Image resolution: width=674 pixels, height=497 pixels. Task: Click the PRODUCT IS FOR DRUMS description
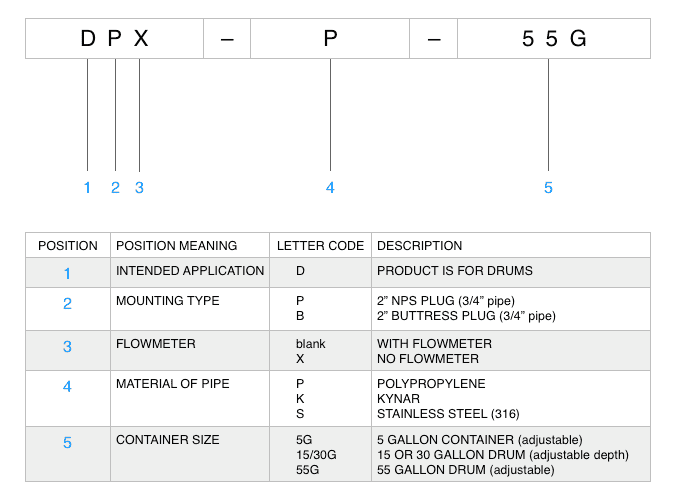point(455,271)
